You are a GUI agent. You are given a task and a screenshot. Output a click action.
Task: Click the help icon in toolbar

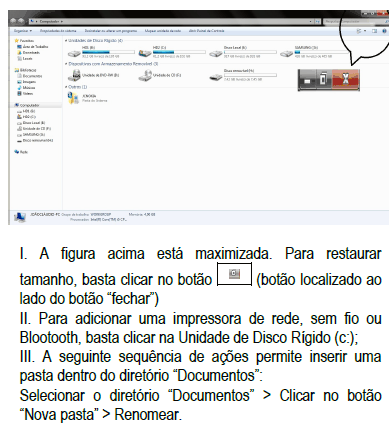pos(384,31)
